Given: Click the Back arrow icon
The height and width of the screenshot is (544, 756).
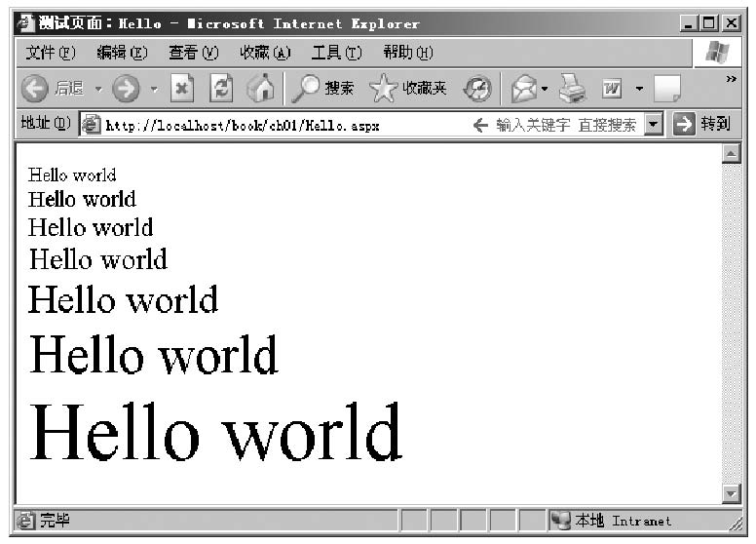Looking at the screenshot, I should [35, 89].
